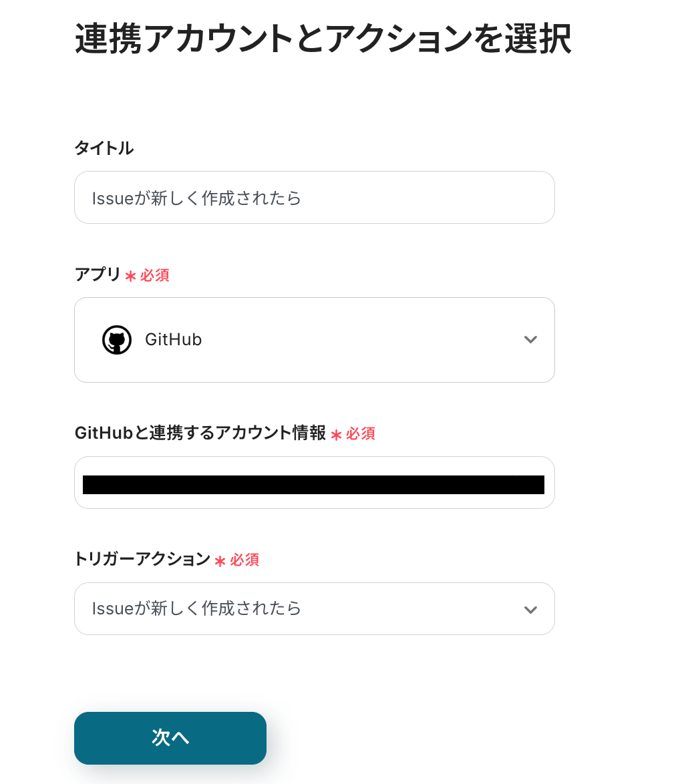Click the red asterisk beside トリガーアクション
This screenshot has height=784, width=684.
pyautogui.click(x=220, y=561)
